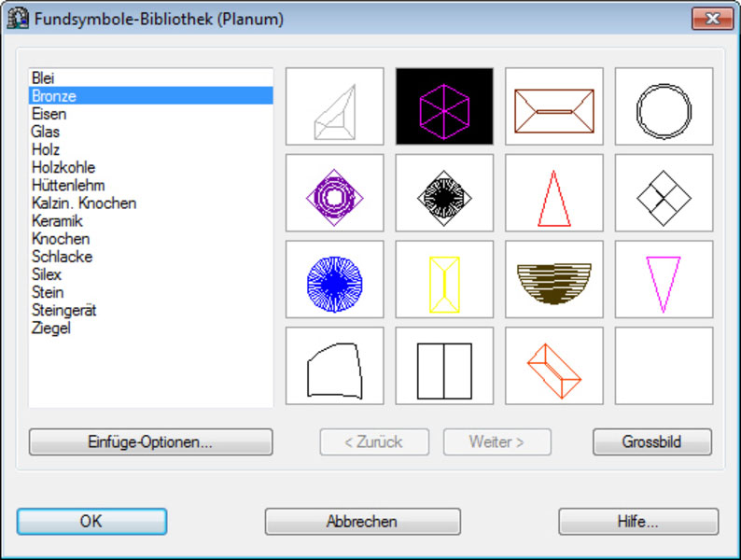This screenshot has width=741, height=560.
Task: Select Keramik in the material list
Action: (57, 221)
